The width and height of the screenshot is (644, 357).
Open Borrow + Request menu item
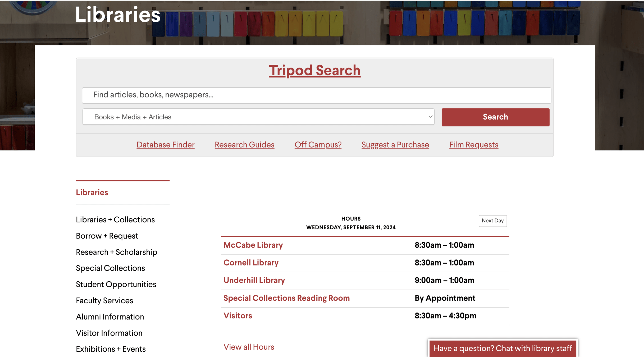[107, 236]
